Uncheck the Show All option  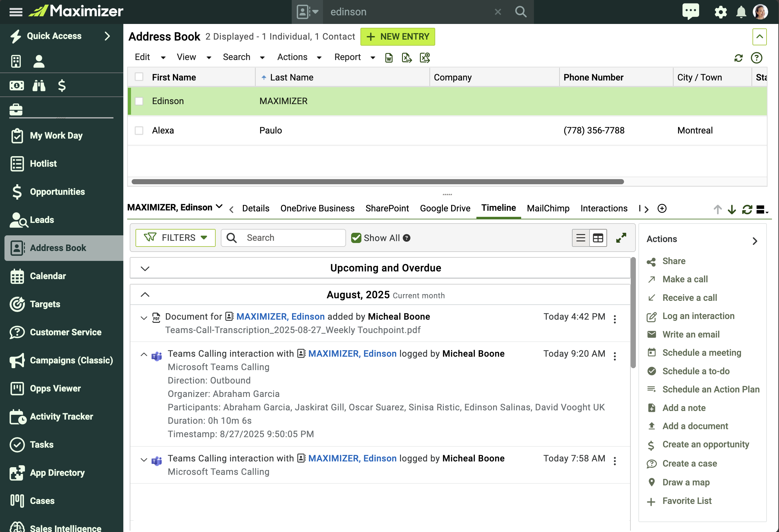click(x=356, y=238)
